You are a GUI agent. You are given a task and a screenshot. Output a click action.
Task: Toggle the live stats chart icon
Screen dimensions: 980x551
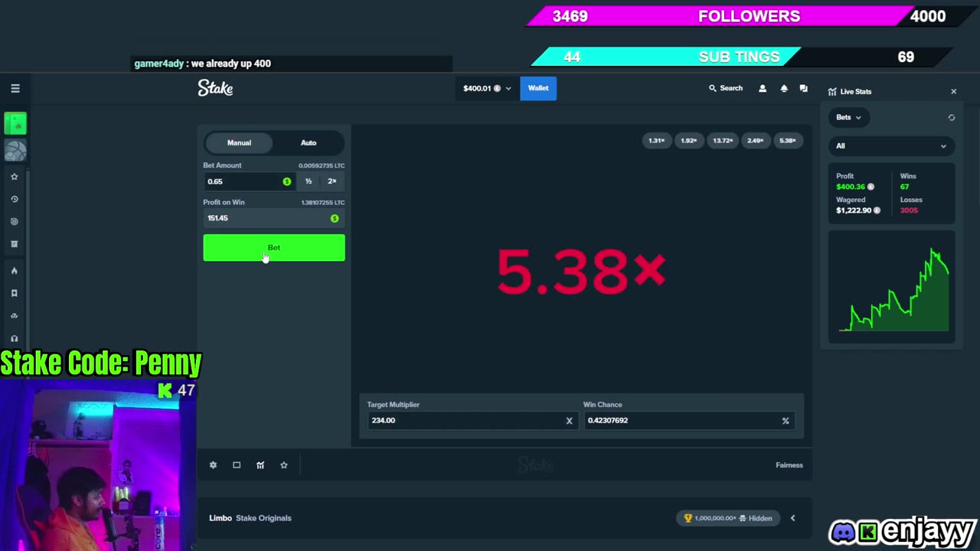click(x=260, y=465)
